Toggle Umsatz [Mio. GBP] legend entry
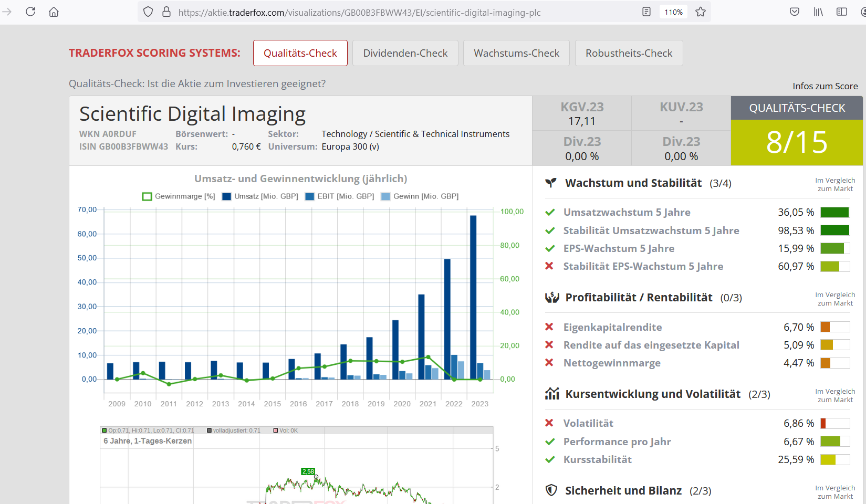 pos(260,196)
